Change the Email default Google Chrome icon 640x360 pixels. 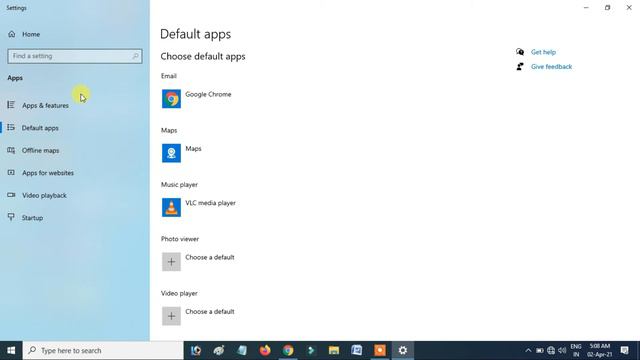tap(171, 99)
